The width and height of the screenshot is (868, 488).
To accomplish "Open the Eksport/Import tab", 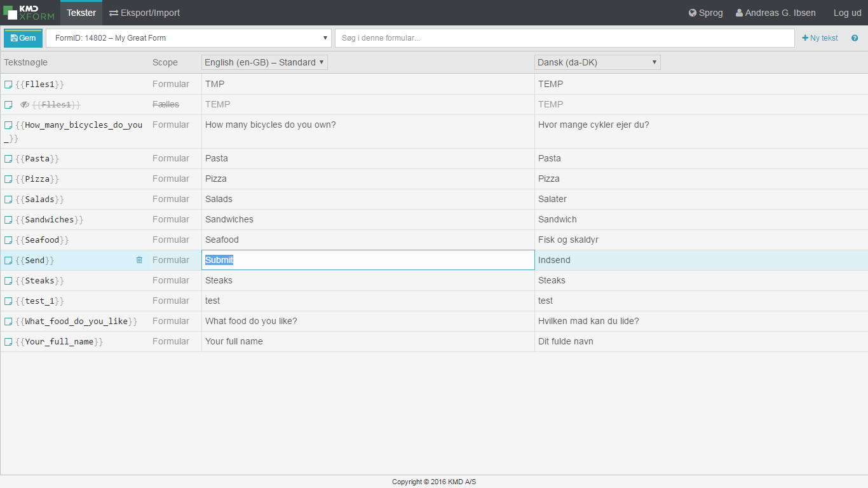I will tap(144, 13).
